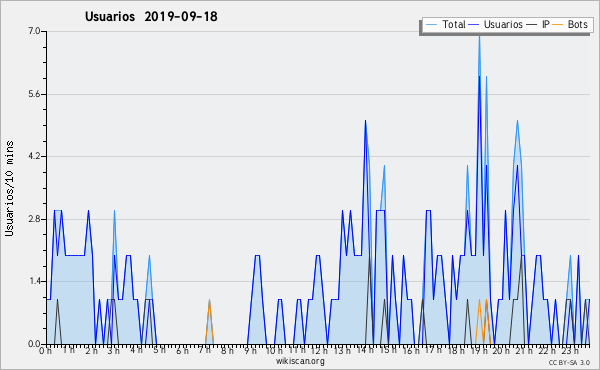Click the y-axis value 0.0
The height and width of the screenshot is (370, 600).
(x=34, y=344)
